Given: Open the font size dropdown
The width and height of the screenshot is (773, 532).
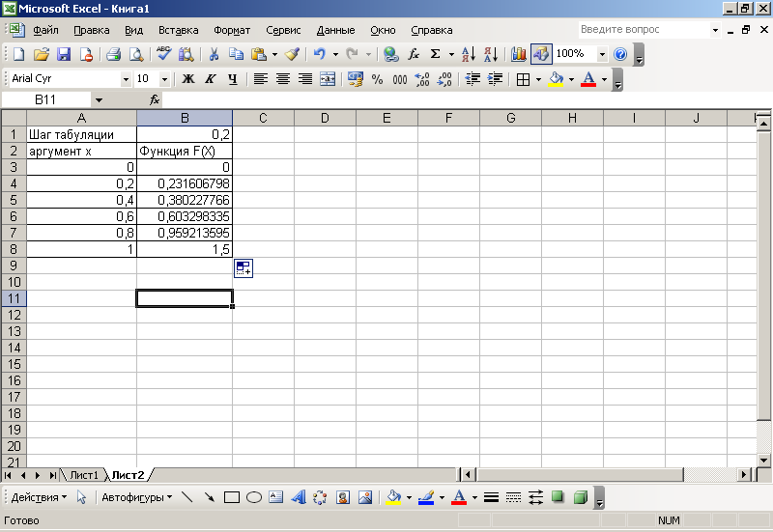Looking at the screenshot, I should click(164, 79).
